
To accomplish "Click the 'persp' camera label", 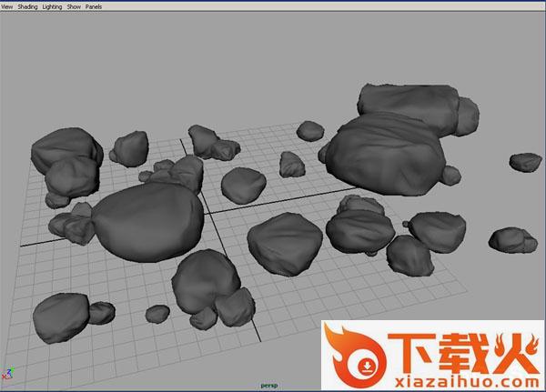I will (x=269, y=386).
